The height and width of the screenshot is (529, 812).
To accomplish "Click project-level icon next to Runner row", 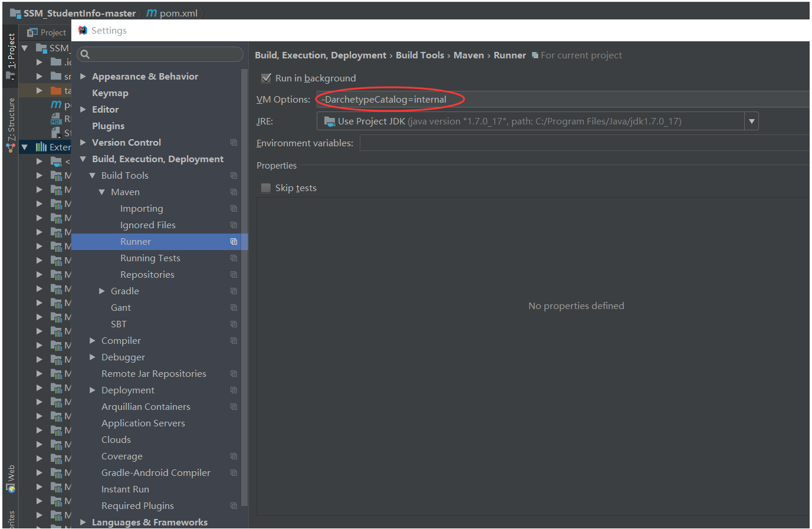I will [x=234, y=242].
